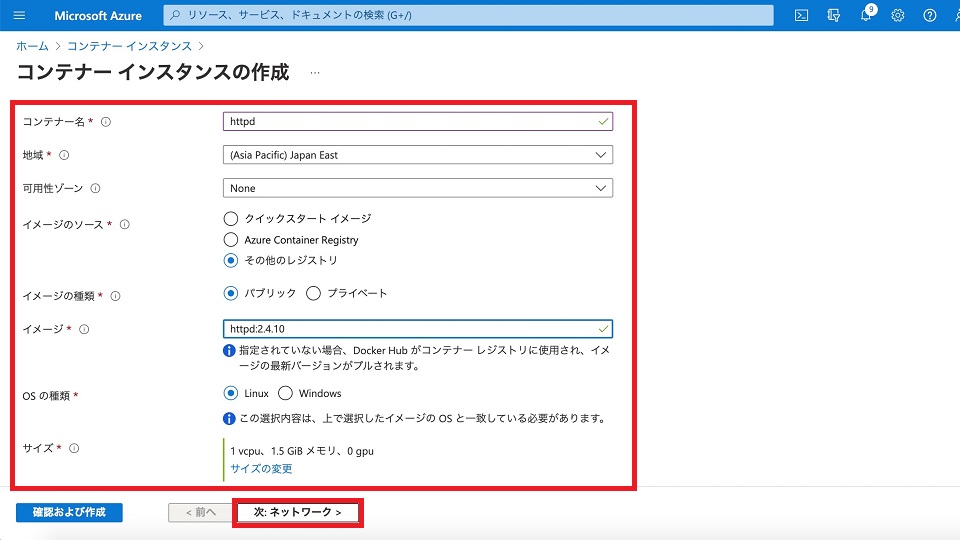Viewport: 960px width, 540px height.
Task: Click 確認および作成 button
Action: click(69, 512)
